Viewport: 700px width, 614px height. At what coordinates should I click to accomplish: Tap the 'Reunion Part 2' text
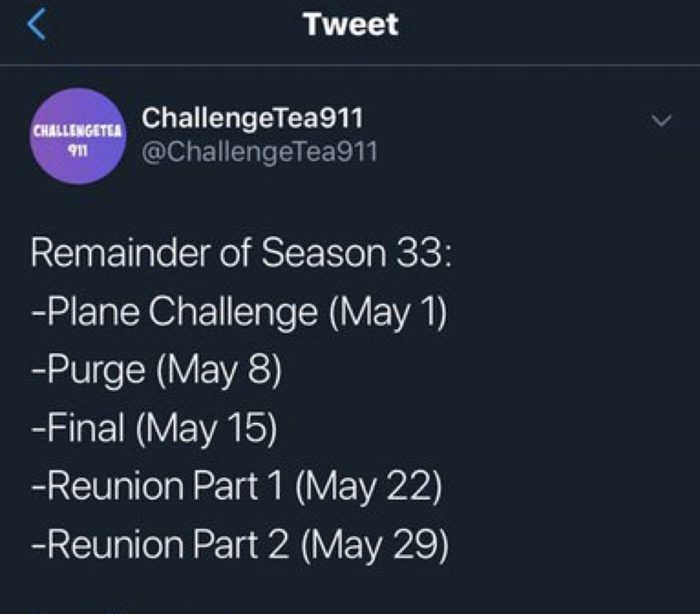[169, 544]
